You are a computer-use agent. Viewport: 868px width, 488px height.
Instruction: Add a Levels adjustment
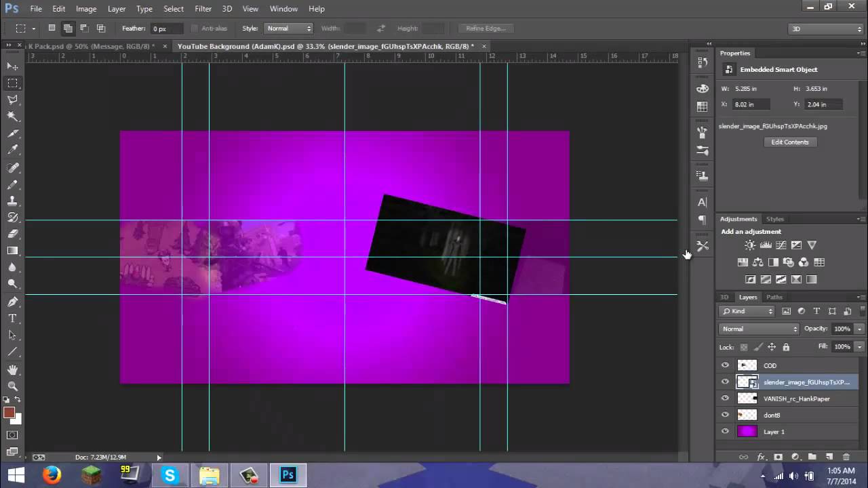pos(766,245)
